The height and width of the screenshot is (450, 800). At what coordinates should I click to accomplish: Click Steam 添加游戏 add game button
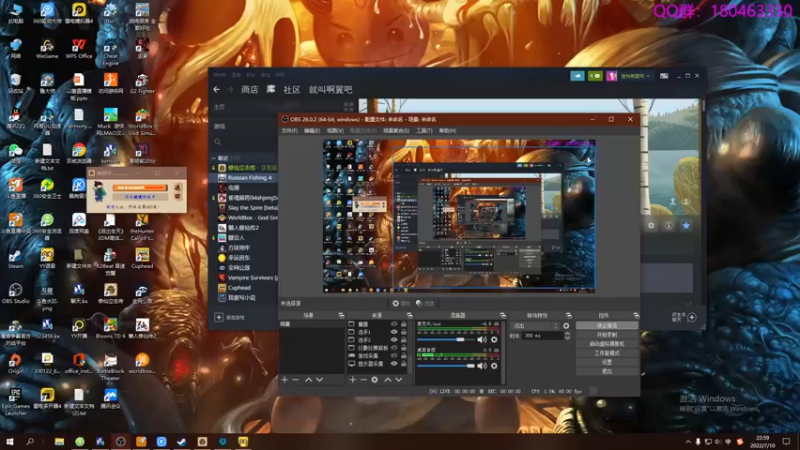[230, 317]
